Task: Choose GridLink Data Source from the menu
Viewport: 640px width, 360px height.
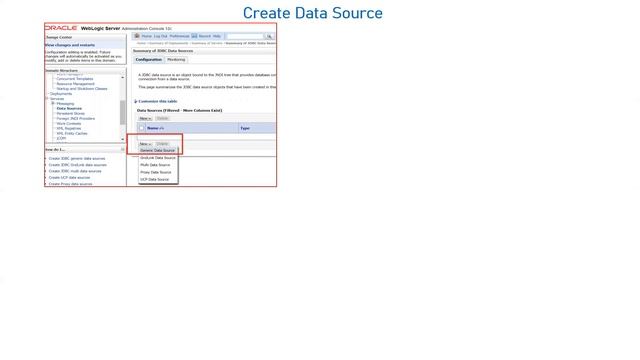Action: click(158, 158)
